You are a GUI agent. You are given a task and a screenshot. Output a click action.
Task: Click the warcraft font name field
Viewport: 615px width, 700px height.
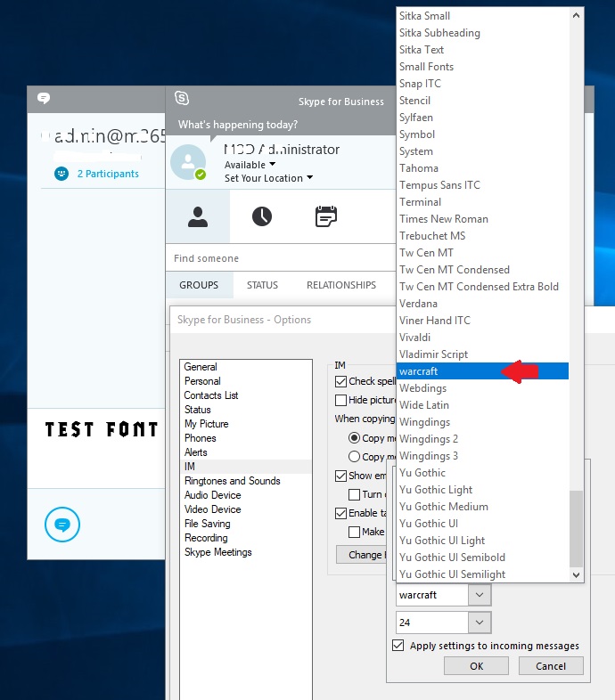coord(432,595)
